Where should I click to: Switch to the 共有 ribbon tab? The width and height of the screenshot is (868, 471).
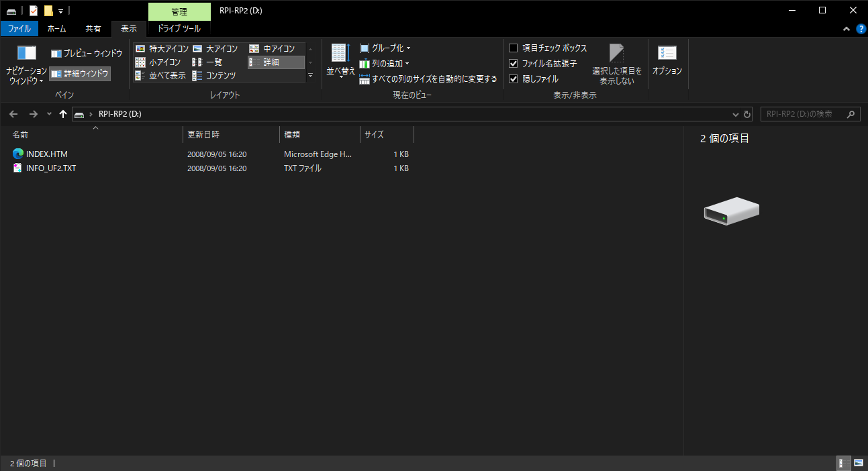click(93, 29)
